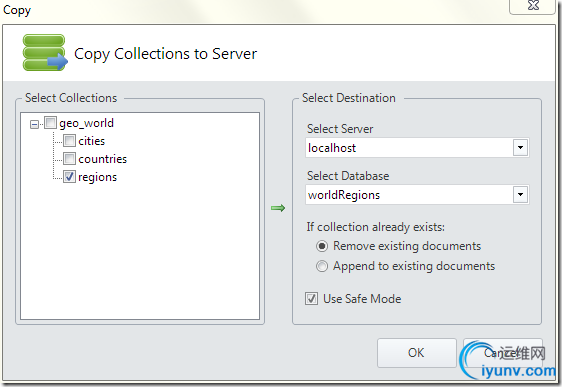Collapse the geo_world tree node
The height and width of the screenshot is (387, 562).
point(34,124)
